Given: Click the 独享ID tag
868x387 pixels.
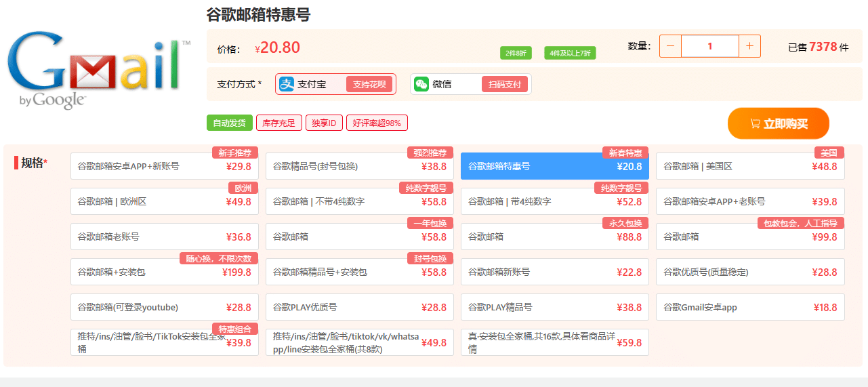Looking at the screenshot, I should 324,123.
